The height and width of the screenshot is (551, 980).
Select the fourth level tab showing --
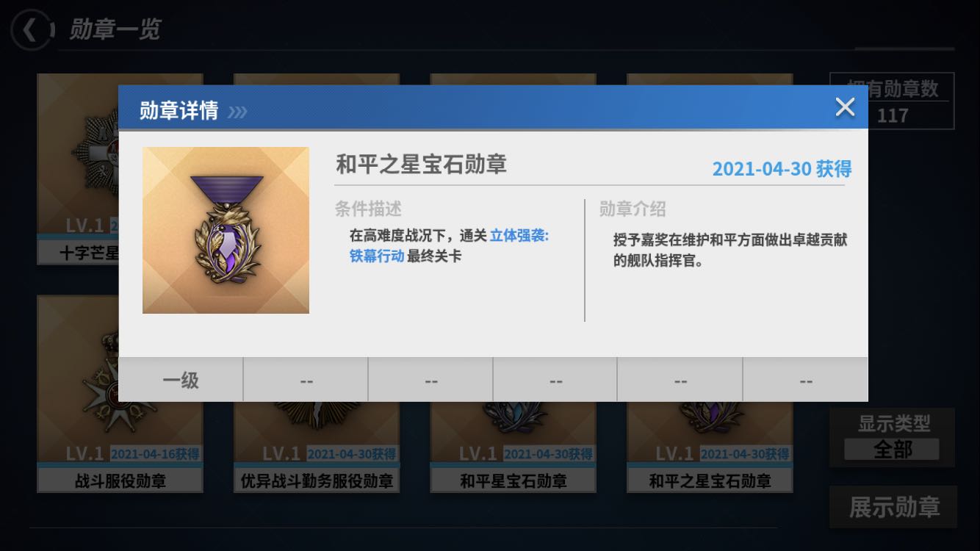[x=555, y=381]
